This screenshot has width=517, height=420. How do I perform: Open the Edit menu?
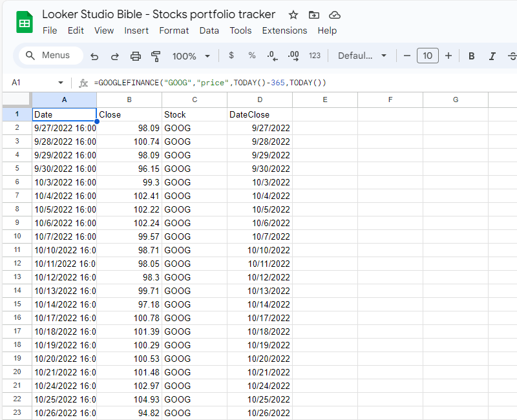tap(76, 30)
